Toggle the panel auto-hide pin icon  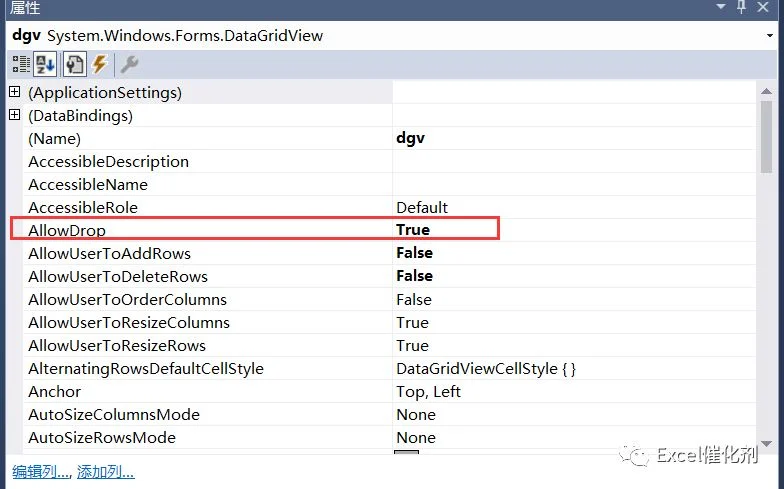coord(742,7)
